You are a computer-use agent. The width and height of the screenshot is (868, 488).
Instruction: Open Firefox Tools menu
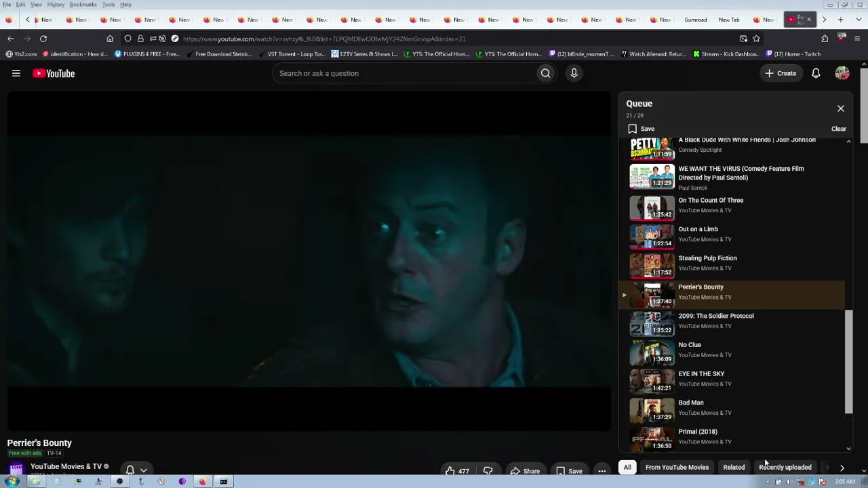108,5
